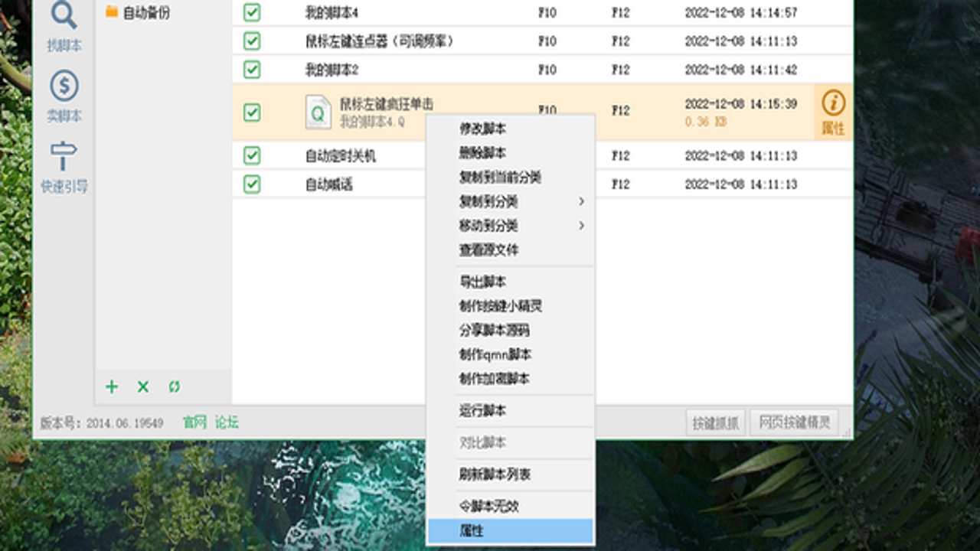Select the 我的脚本4 script name
Screen dimensions: 980x551
[x=332, y=12]
